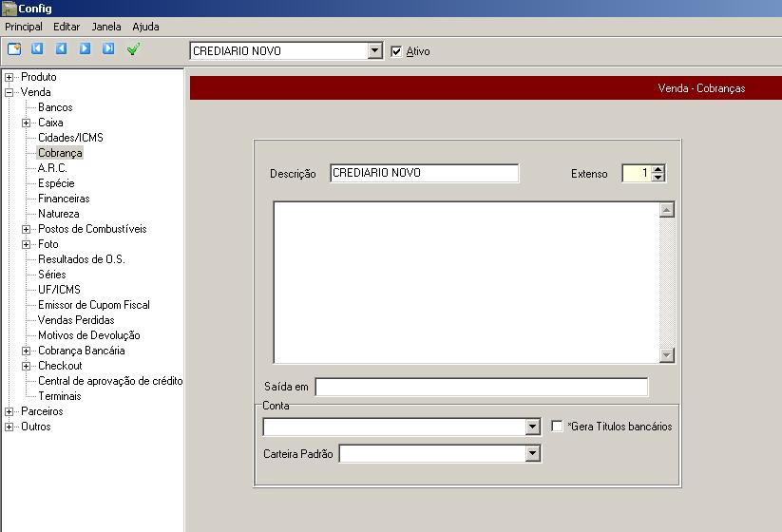The height and width of the screenshot is (532, 782).
Task: Click the Saída em input field
Action: [x=482, y=387]
